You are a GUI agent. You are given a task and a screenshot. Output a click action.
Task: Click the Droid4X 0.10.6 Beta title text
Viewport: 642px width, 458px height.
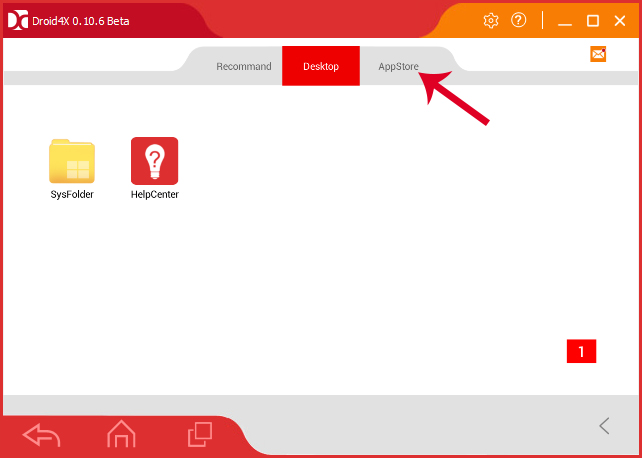pos(81,21)
